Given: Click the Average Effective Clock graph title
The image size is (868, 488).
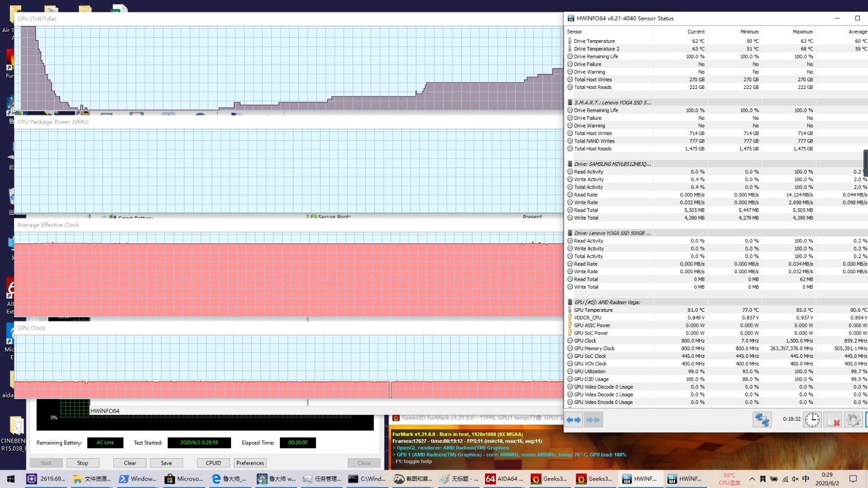Looking at the screenshot, I should pos(48,225).
